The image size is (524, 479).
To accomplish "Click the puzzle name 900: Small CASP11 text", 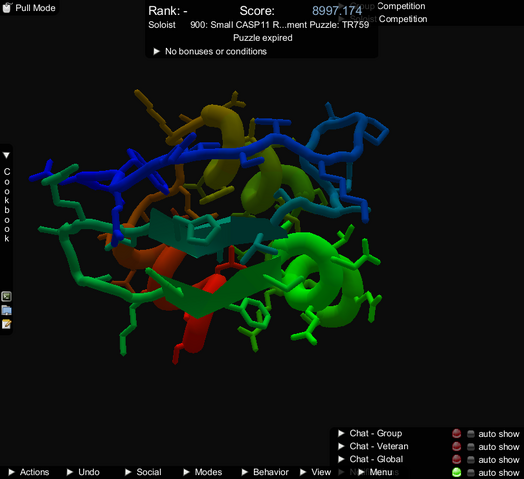I will pos(279,25).
